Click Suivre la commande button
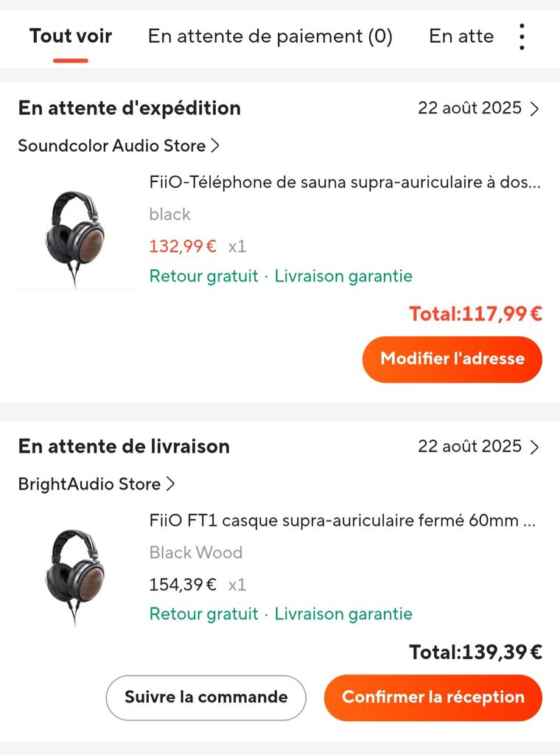Viewport: 560px width, 755px height. pyautogui.click(x=206, y=697)
